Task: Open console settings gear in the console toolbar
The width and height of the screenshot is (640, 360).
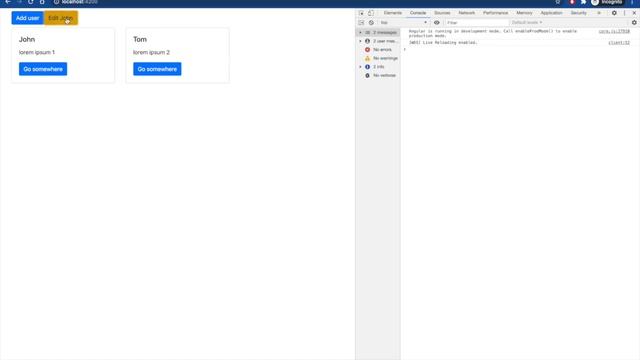Action: (634, 23)
